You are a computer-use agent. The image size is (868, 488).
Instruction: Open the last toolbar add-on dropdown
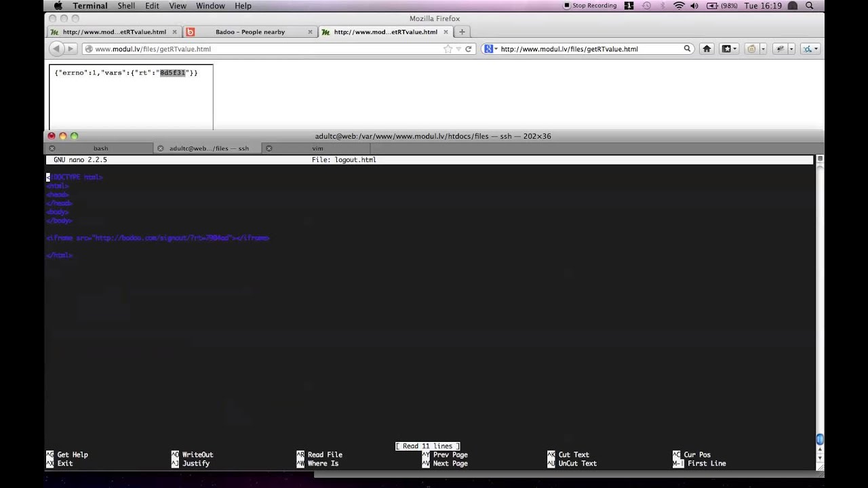click(816, 49)
